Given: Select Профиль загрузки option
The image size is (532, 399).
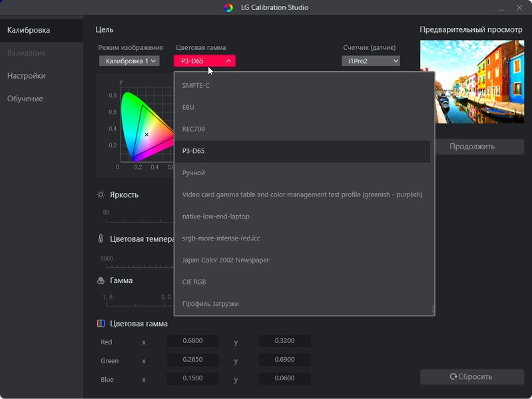Looking at the screenshot, I should tap(302, 304).
